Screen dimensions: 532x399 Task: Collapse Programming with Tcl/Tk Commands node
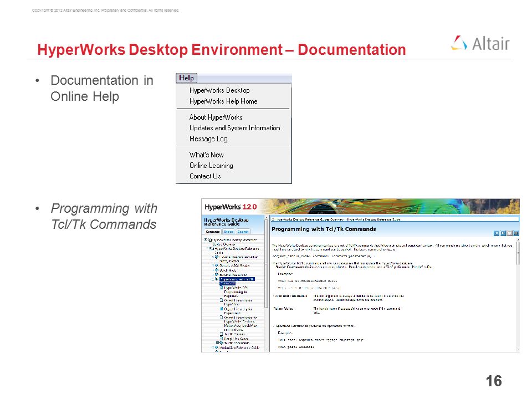[x=213, y=279]
